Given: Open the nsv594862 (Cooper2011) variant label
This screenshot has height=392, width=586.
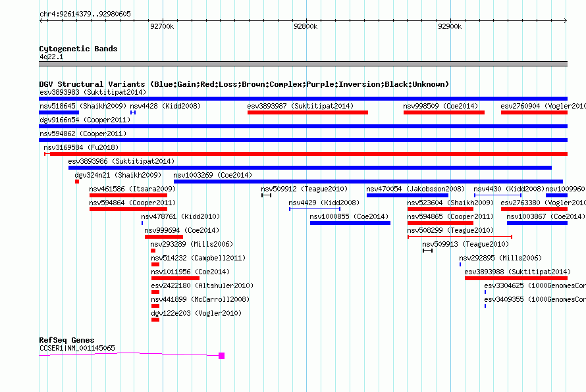Looking at the screenshot, I should coord(83,134).
